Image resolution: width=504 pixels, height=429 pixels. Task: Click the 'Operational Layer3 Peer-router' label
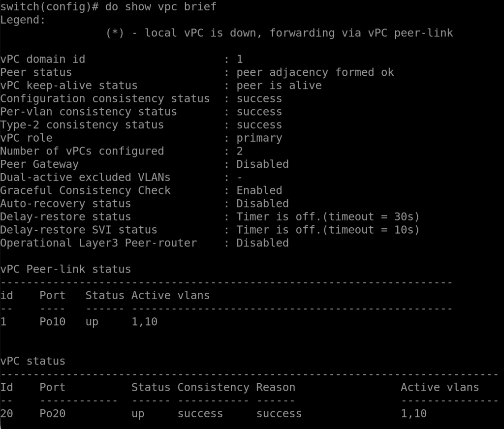(x=98, y=243)
